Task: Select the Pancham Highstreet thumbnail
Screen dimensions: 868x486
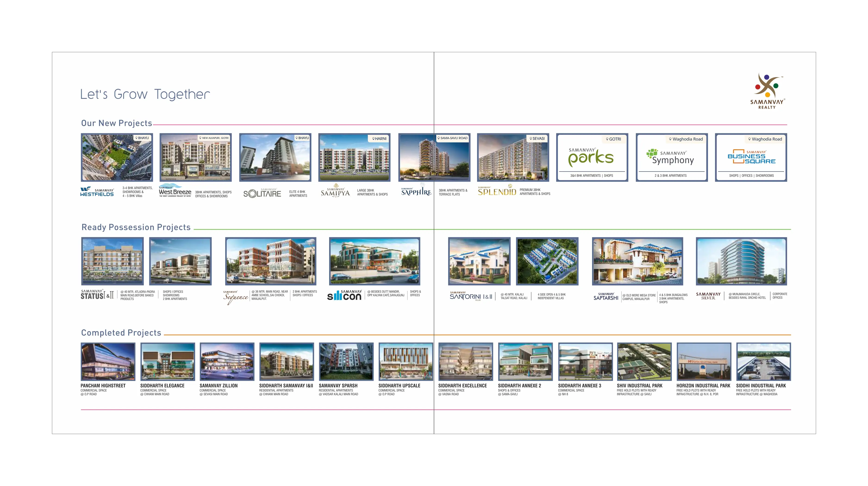Action: (108, 361)
